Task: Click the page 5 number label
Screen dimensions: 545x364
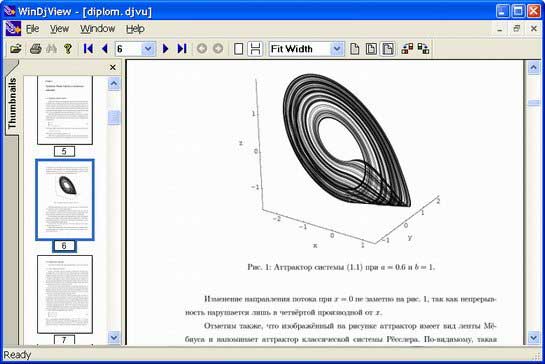Action: tap(64, 152)
